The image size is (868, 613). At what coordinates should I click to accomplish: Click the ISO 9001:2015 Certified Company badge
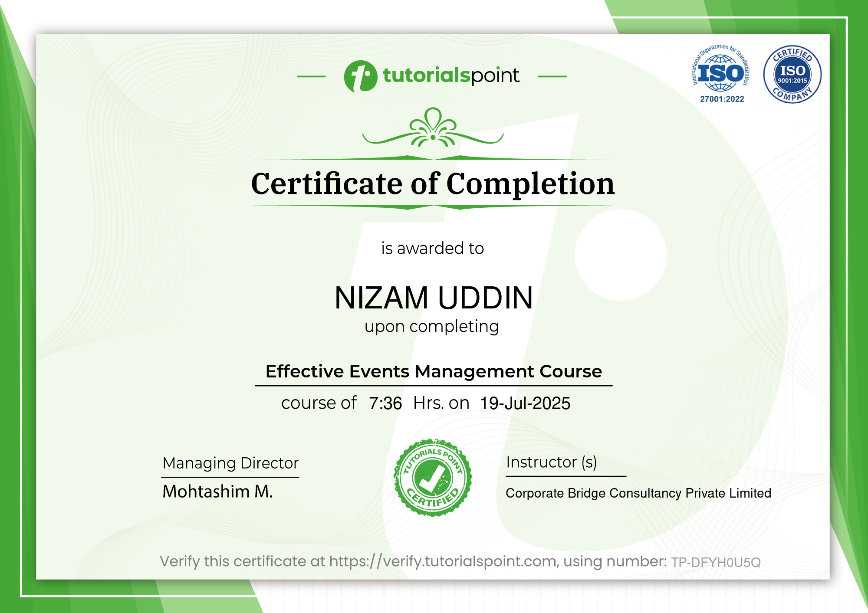coord(792,74)
